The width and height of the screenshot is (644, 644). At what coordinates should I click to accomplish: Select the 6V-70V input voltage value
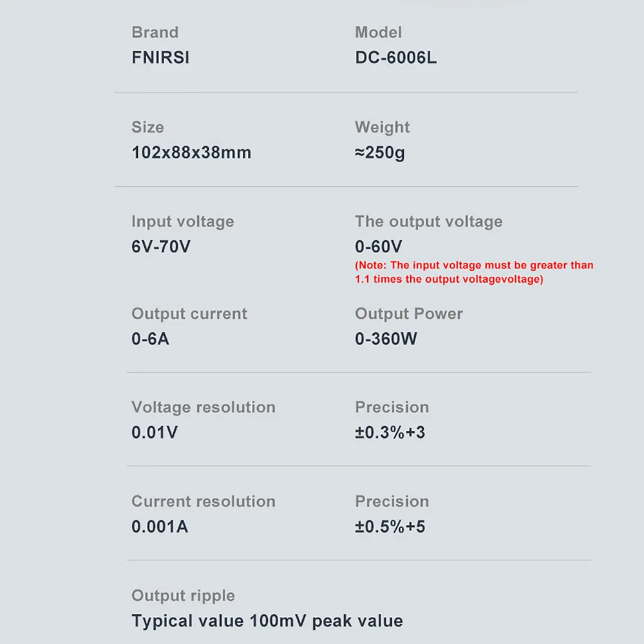tap(161, 247)
